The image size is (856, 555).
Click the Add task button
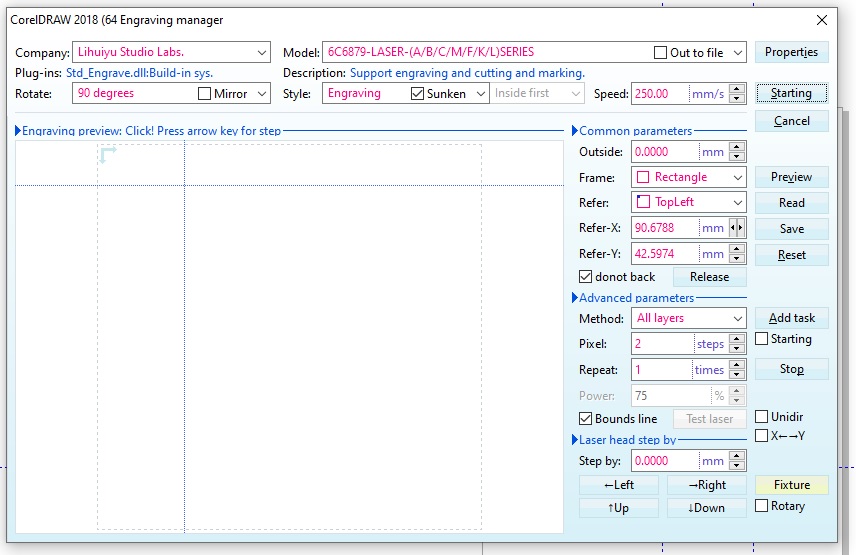click(792, 318)
